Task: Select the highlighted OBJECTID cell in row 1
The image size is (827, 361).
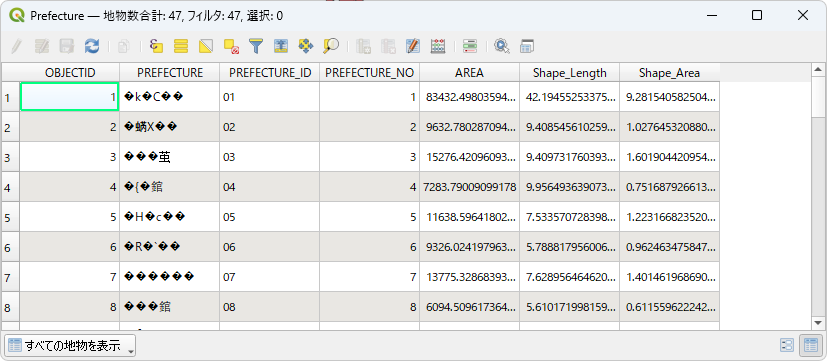Action: 70,97
